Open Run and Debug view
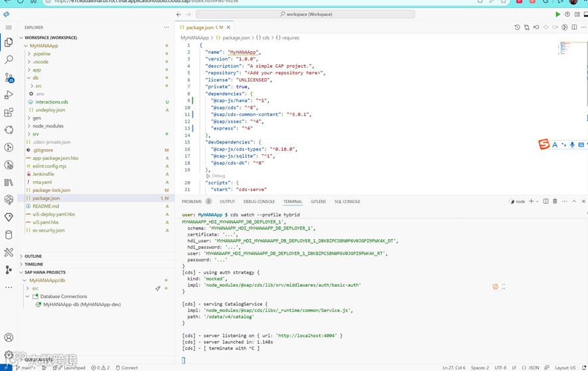 tap(9, 95)
